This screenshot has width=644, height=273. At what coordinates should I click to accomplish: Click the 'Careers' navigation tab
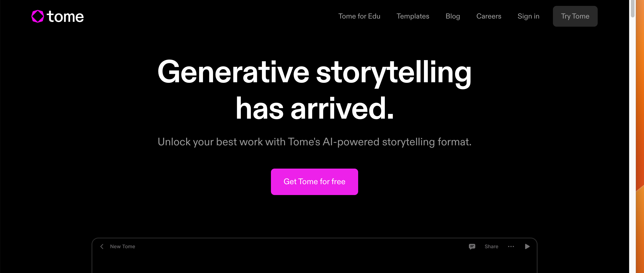(x=489, y=16)
